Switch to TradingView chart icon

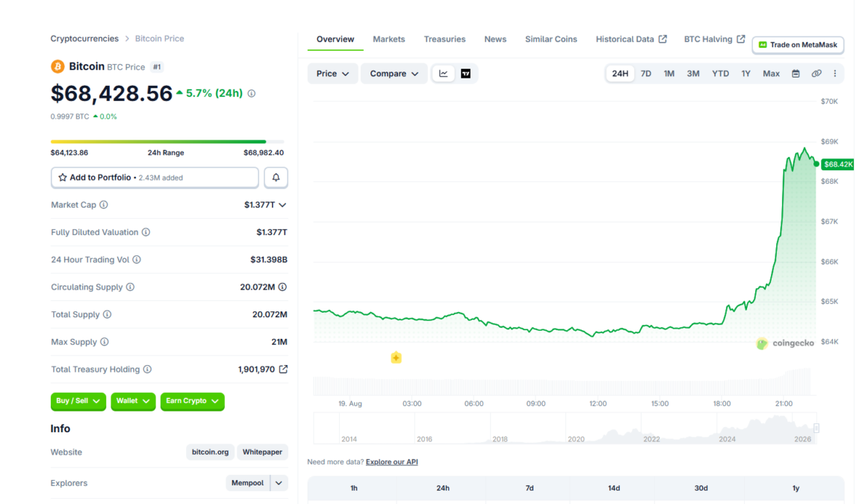pyautogui.click(x=465, y=74)
